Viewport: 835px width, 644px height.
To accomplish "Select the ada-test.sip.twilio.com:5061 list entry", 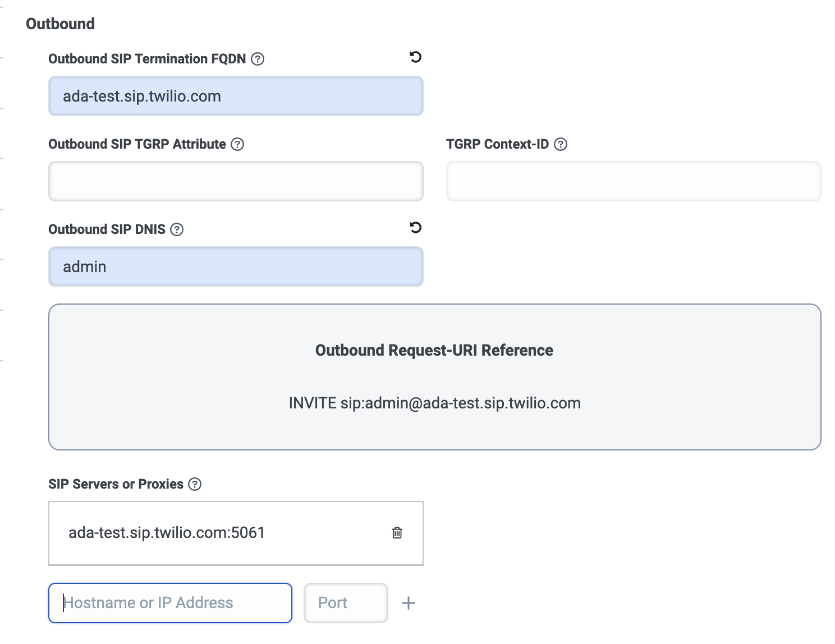I will 167,533.
